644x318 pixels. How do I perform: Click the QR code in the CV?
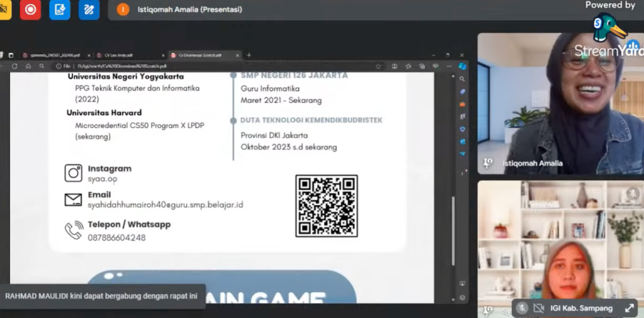coord(326,206)
